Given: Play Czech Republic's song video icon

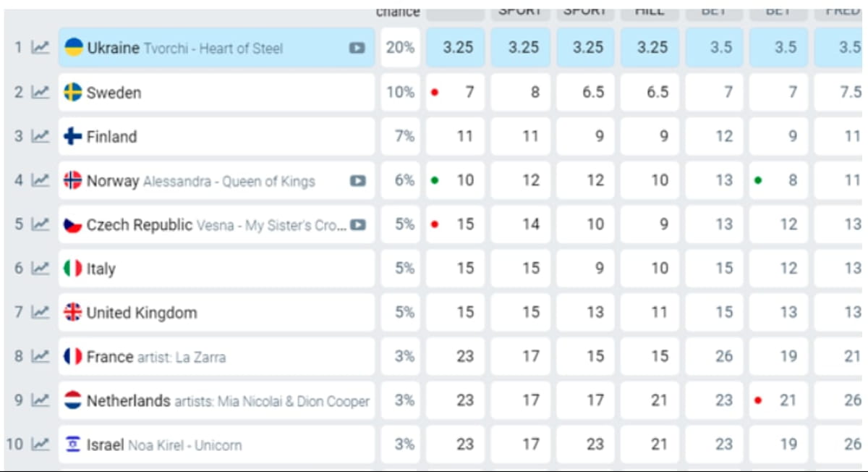Looking at the screenshot, I should (357, 224).
